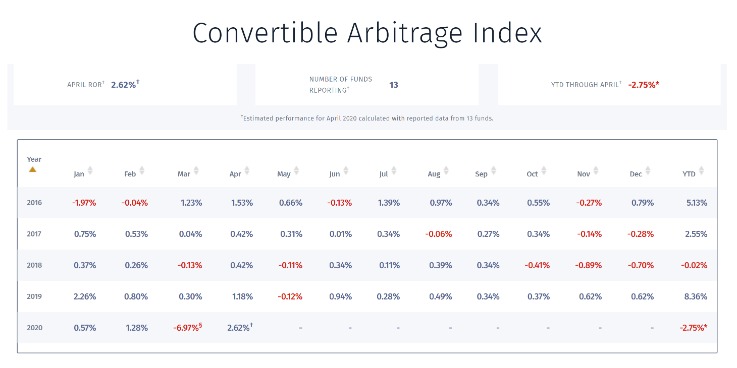This screenshot has height=368, width=737.
Task: Click Aug column sort arrows
Action: (446, 171)
